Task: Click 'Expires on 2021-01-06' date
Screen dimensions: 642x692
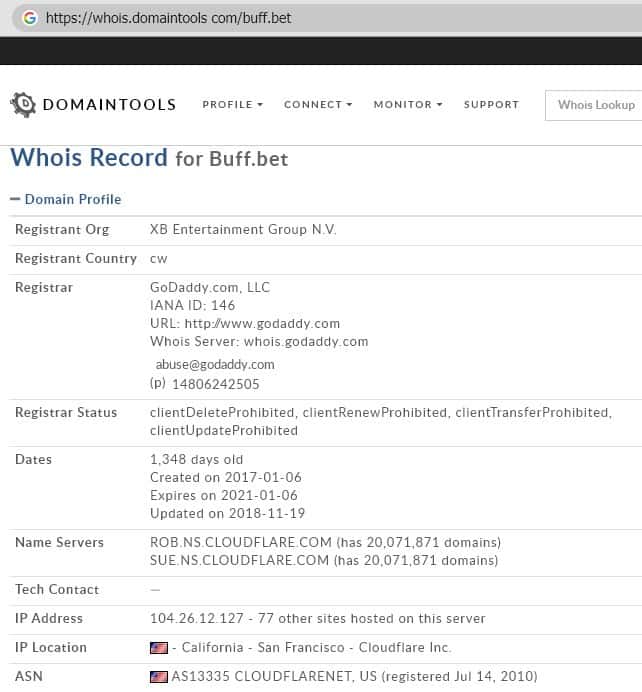Action: pyautogui.click(x=224, y=496)
